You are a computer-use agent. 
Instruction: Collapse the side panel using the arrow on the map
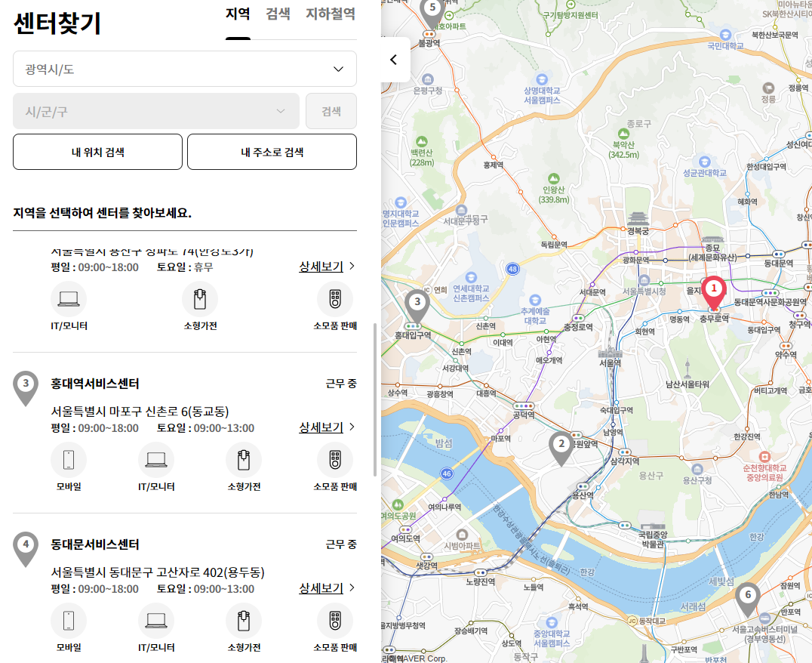click(x=393, y=59)
